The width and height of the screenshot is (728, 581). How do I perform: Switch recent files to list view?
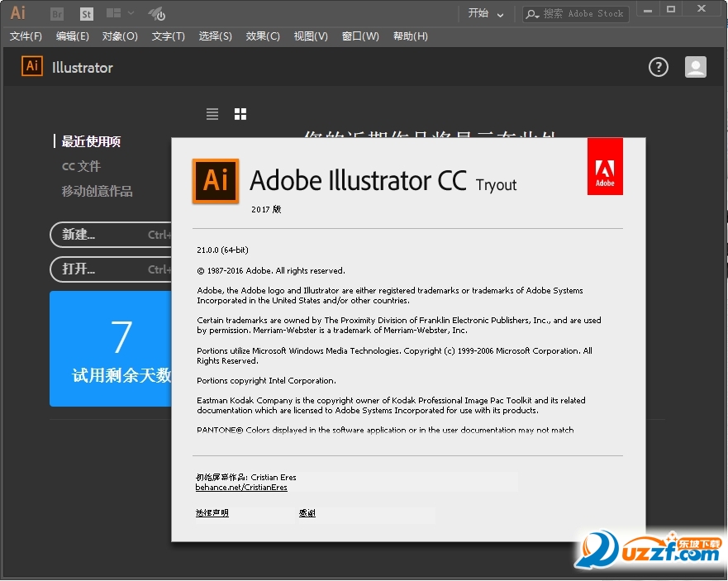(212, 113)
